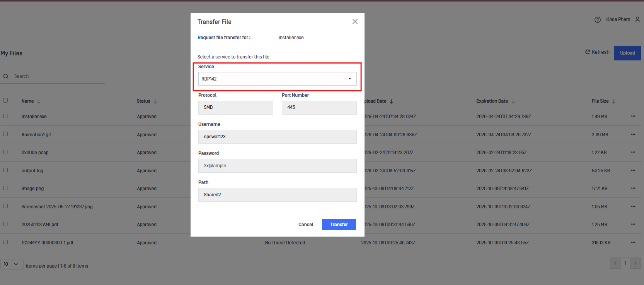Toggle the select-all header checkbox
The width and height of the screenshot is (644, 285).
pos(5,100)
